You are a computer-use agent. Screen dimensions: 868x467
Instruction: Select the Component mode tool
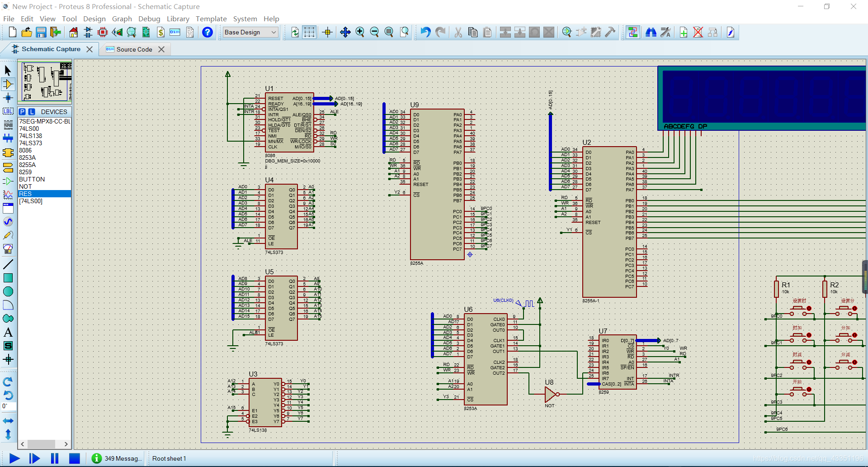[x=8, y=84]
